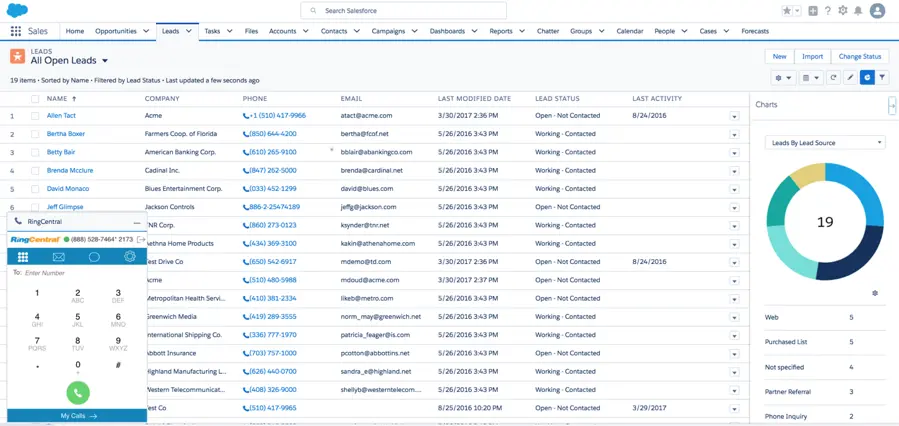Image resolution: width=899 pixels, height=426 pixels.
Task: Open the App Launcher grid icon
Action: [15, 31]
